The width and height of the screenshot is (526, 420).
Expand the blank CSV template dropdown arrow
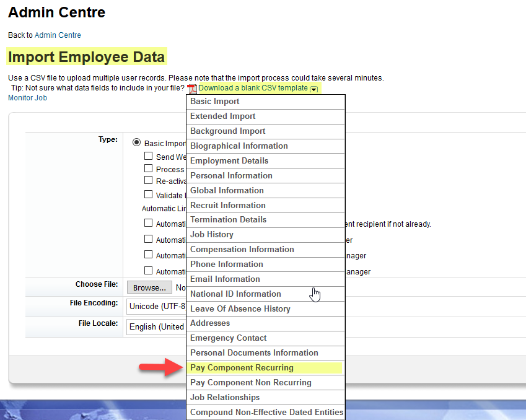pyautogui.click(x=313, y=89)
